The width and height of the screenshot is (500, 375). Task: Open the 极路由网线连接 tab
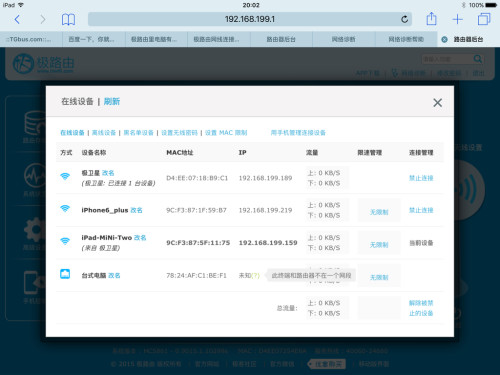pyautogui.click(x=219, y=39)
